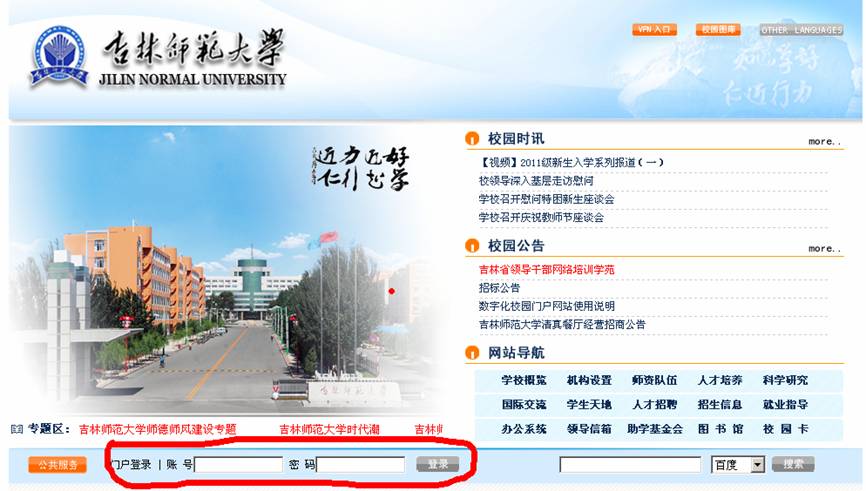The height and width of the screenshot is (491, 866).
Task: Expand the 百度 search engine dropdown
Action: point(757,464)
